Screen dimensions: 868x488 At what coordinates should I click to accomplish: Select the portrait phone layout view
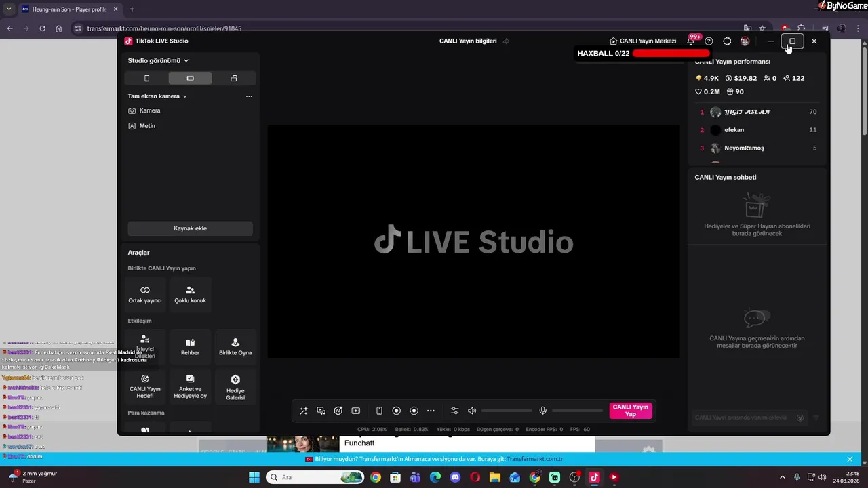coord(146,79)
